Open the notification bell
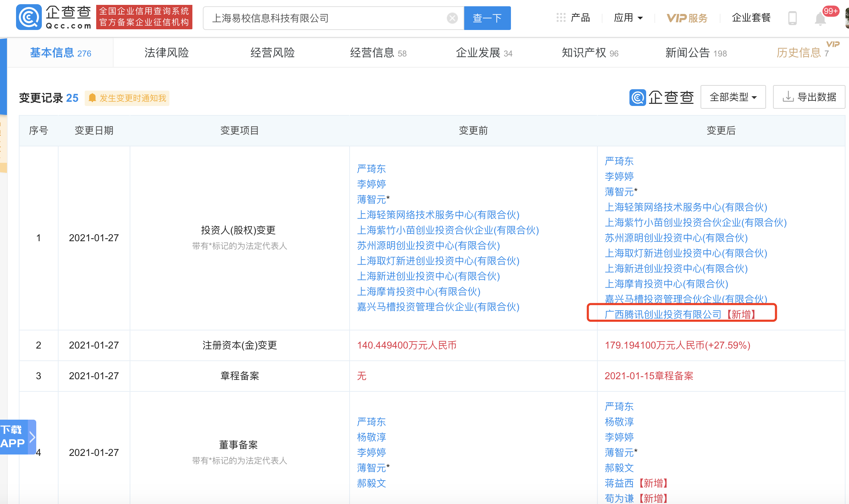849x504 pixels. (x=820, y=18)
